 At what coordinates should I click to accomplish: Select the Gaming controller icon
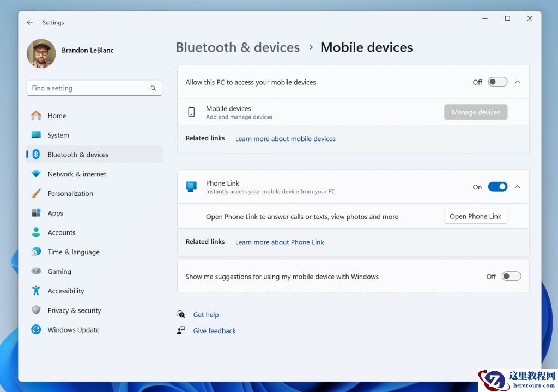click(x=35, y=271)
